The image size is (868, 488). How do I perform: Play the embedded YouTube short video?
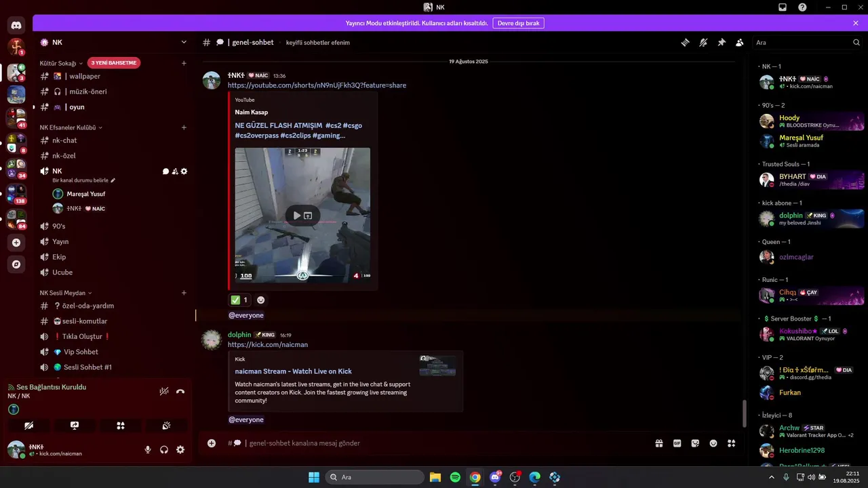(296, 216)
